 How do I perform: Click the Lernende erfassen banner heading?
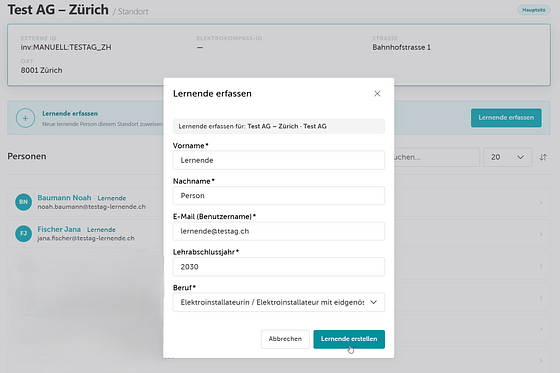click(70, 114)
